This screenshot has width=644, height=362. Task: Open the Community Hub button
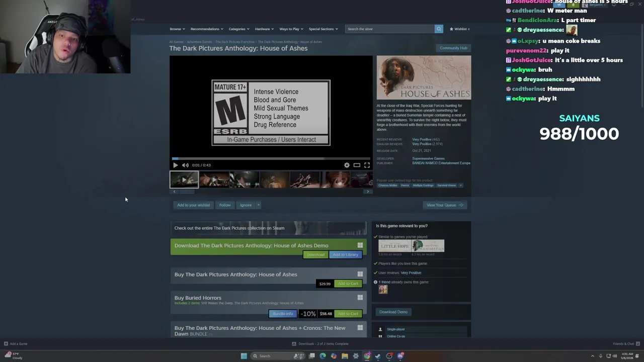coord(453,48)
